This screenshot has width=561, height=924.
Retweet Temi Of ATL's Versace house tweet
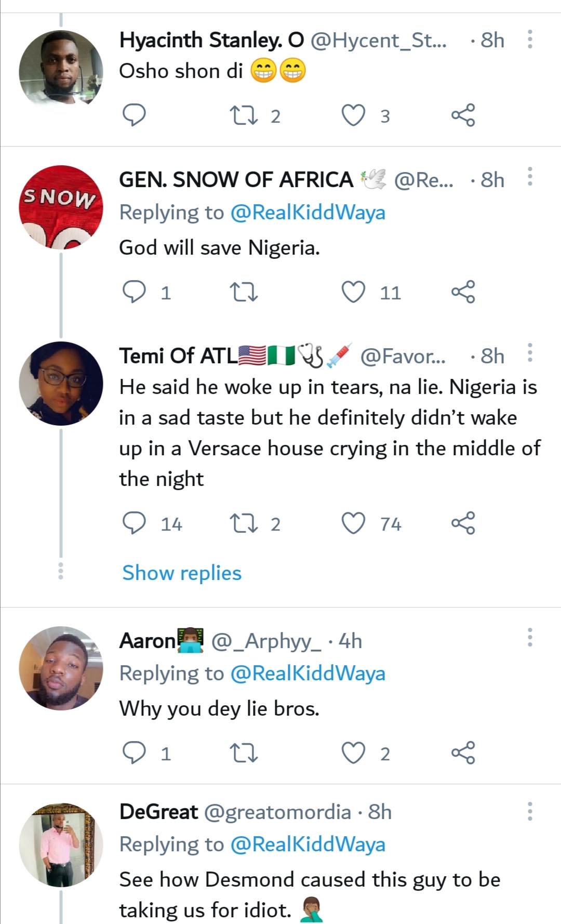(244, 523)
